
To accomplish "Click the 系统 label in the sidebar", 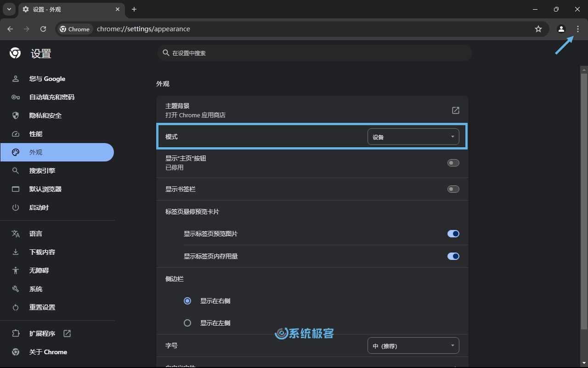I will click(x=36, y=289).
